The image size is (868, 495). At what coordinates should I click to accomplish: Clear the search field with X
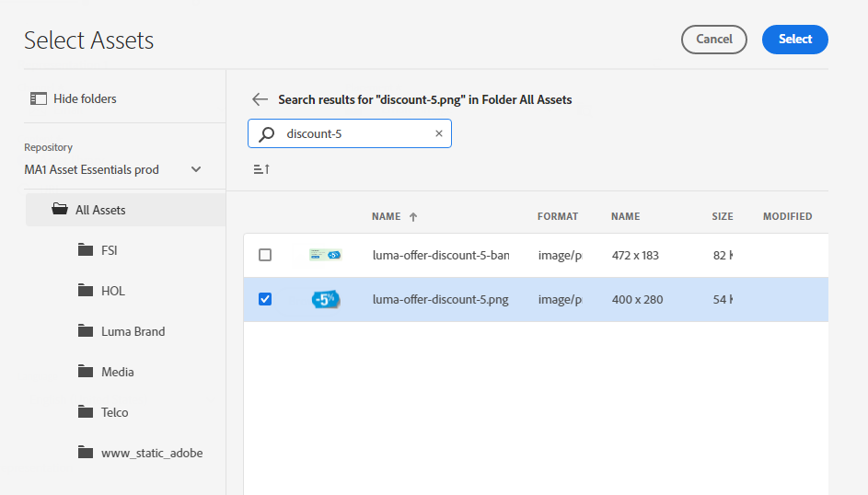[439, 133]
